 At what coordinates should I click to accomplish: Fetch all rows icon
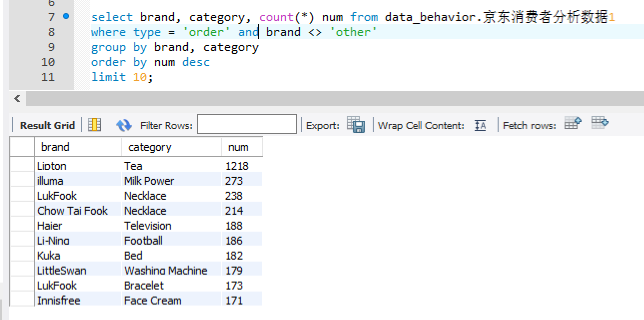[x=600, y=122]
